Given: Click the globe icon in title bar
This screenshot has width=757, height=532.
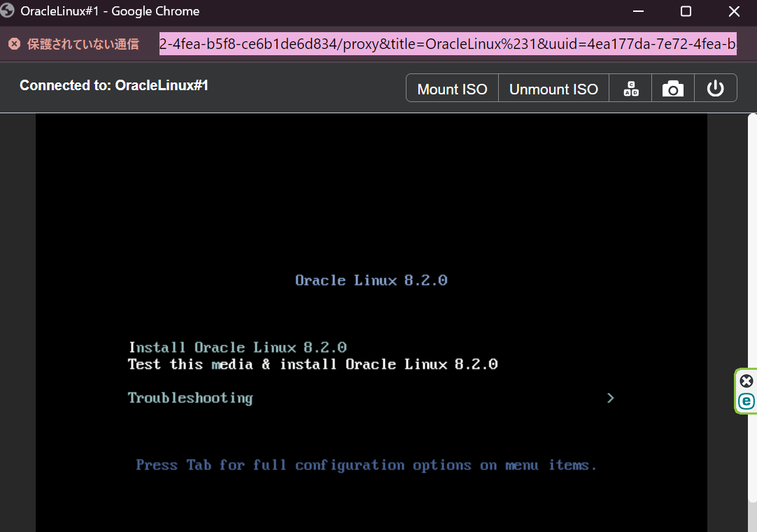Looking at the screenshot, I should 7,10.
